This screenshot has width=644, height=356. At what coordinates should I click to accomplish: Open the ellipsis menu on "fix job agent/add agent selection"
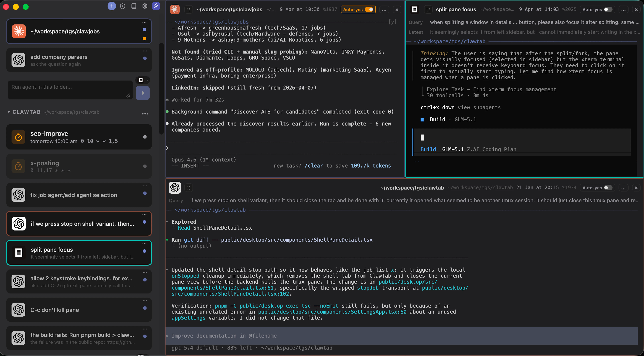click(145, 186)
